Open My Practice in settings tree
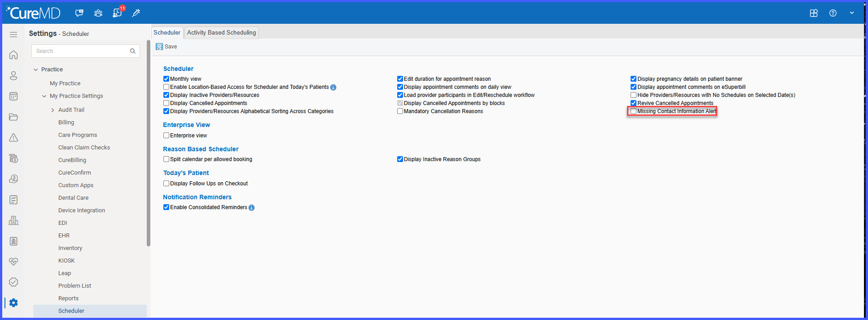Screen dimensions: 868x320 (x=65, y=83)
